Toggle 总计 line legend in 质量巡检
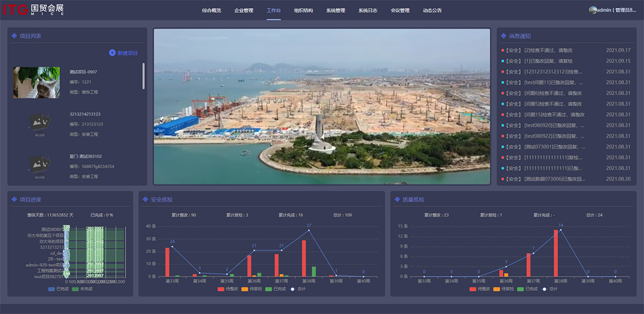644x314 pixels. (549, 289)
